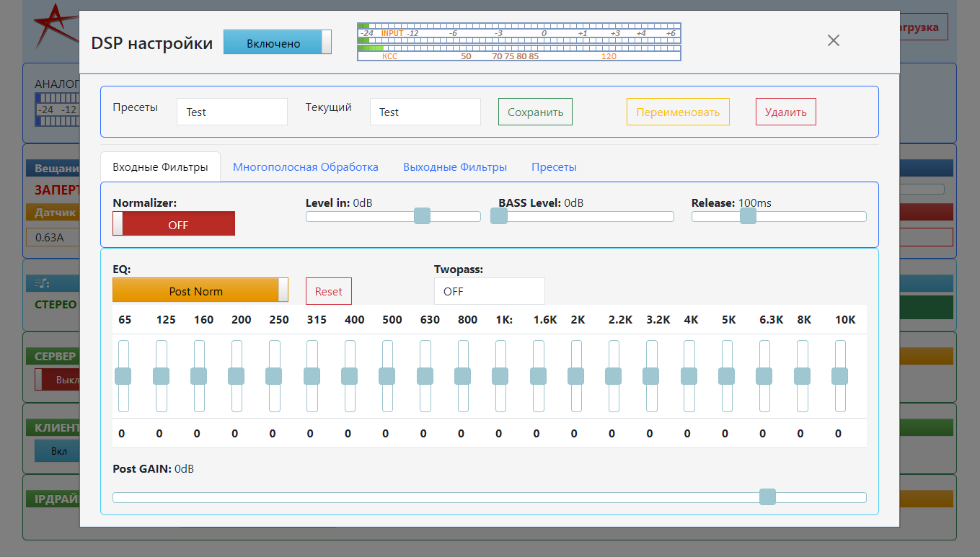Click the Level in slider handle
Viewport: 980px width, 557px height.
pos(422,216)
